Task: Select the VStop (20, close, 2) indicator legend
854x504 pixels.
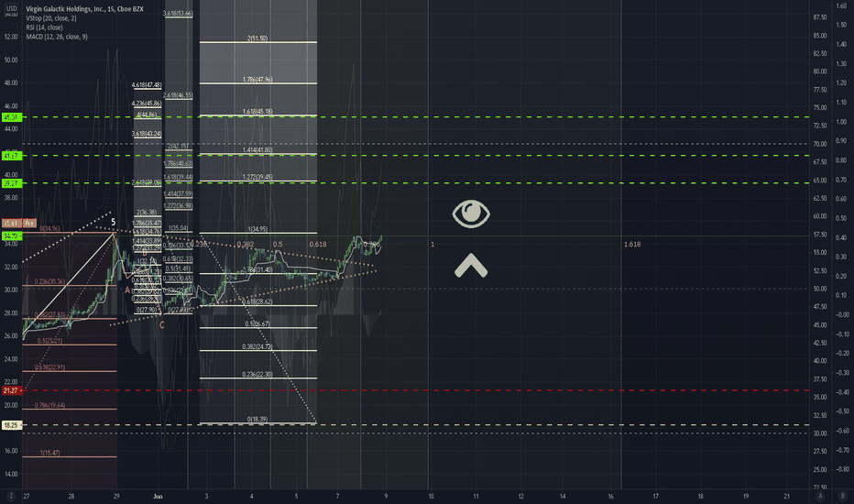Action: [51, 18]
